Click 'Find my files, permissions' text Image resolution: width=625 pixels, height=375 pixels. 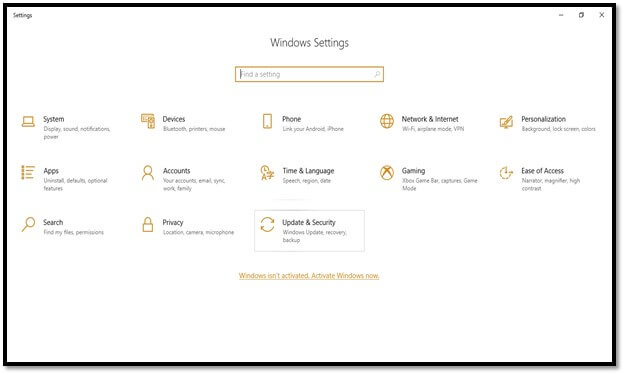[73, 232]
